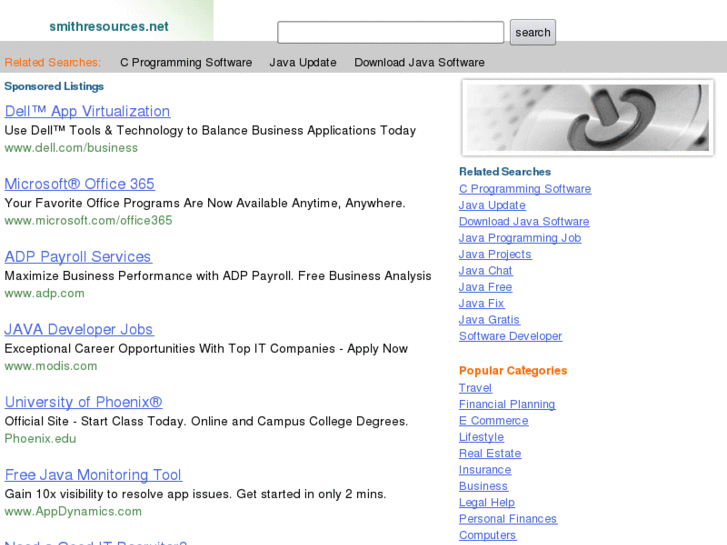
Task: Click the Popular Categories heading
Action: pos(513,371)
